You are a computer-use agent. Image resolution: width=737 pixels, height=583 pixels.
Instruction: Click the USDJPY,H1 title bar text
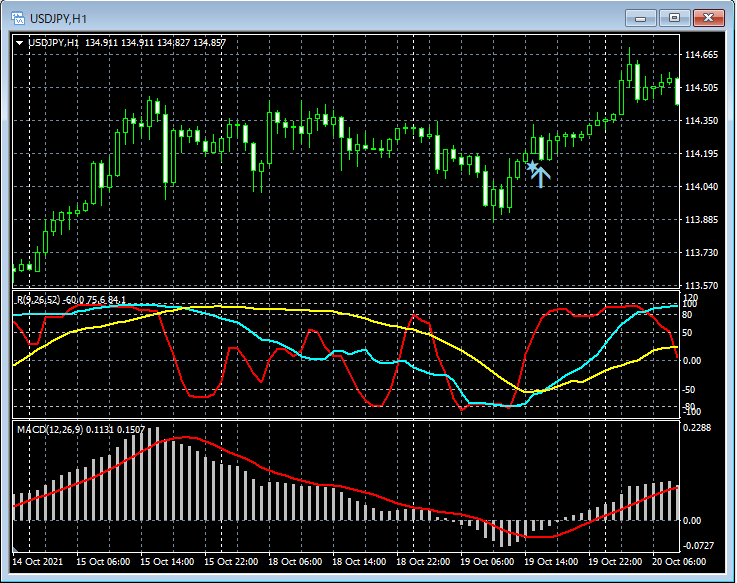pyautogui.click(x=58, y=19)
